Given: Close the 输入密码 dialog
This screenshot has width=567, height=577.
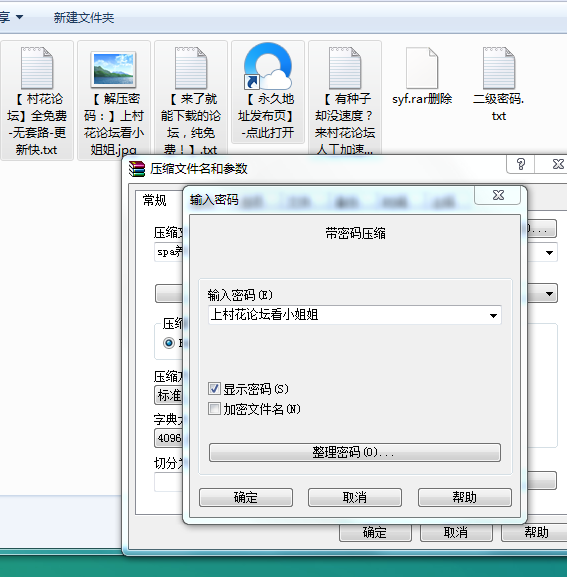Looking at the screenshot, I should tap(498, 195).
